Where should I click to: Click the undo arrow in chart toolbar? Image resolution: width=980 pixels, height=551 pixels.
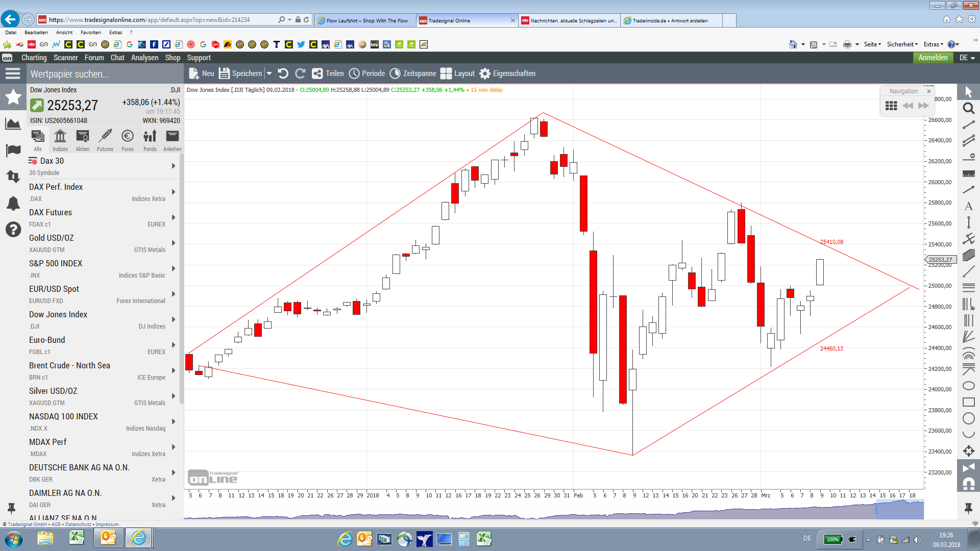pos(283,73)
